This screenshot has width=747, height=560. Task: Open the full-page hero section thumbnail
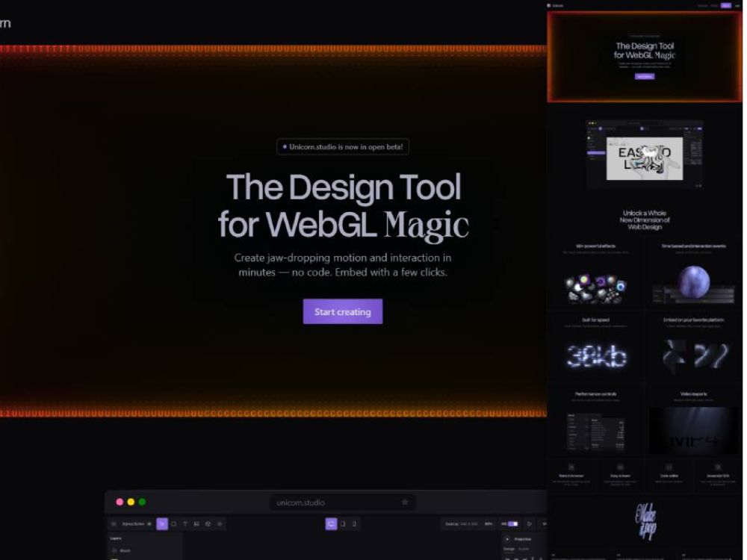(x=645, y=57)
